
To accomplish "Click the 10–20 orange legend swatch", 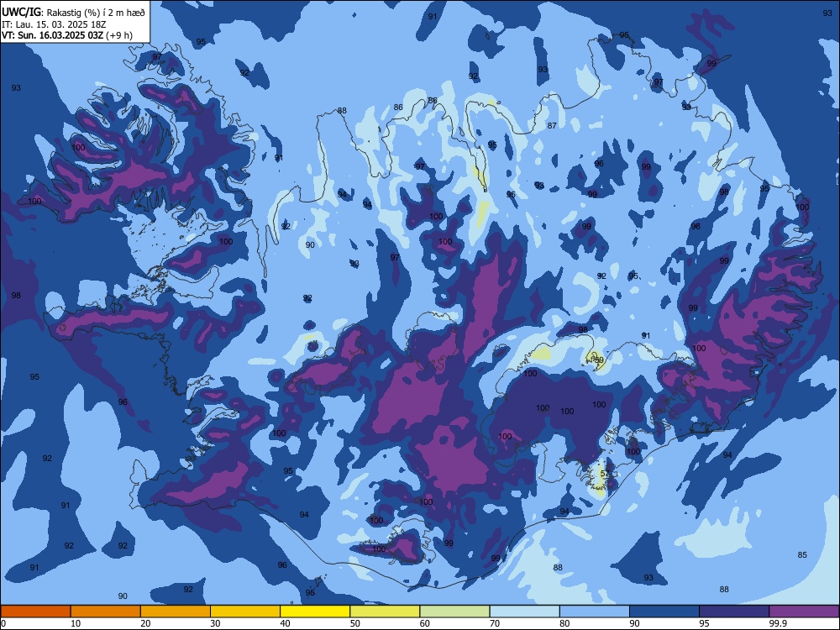I will coord(106,612).
